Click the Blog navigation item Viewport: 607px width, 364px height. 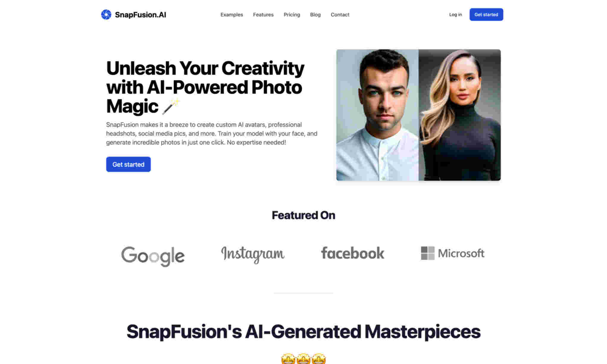(x=315, y=14)
